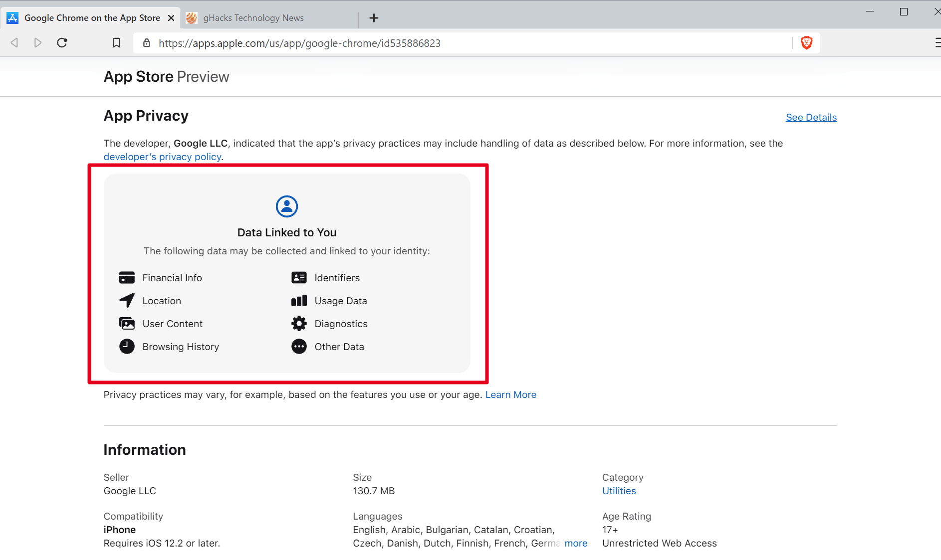Click the Financial Info credit card icon
941x560 pixels.
click(127, 277)
